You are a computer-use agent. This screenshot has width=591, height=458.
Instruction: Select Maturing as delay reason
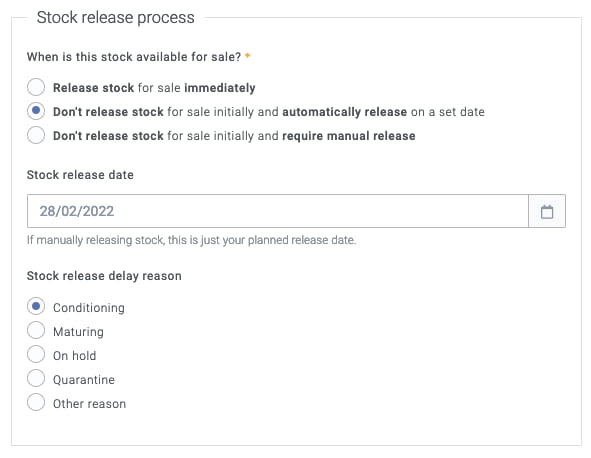click(36, 331)
